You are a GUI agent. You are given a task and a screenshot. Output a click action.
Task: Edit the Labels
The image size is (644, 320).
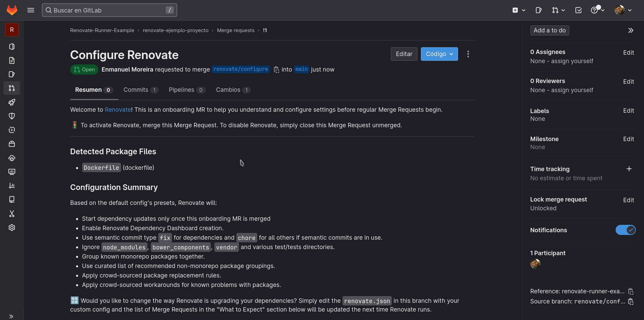click(x=628, y=111)
